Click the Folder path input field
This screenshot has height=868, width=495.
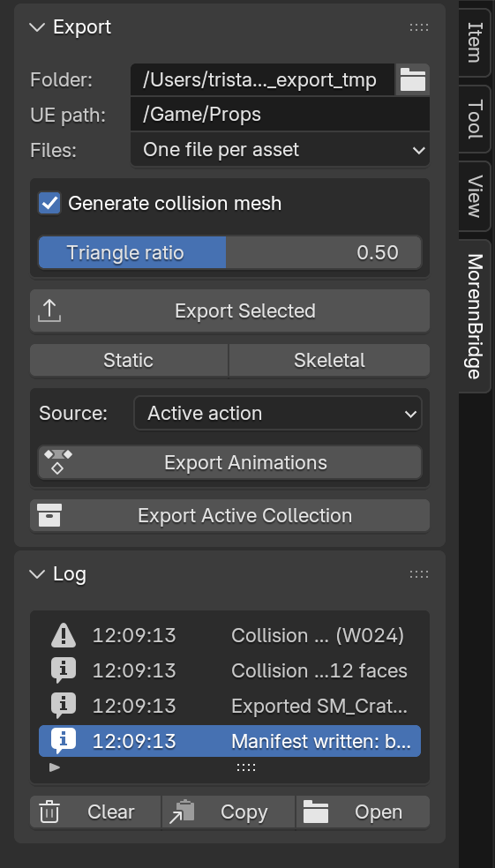pos(263,79)
